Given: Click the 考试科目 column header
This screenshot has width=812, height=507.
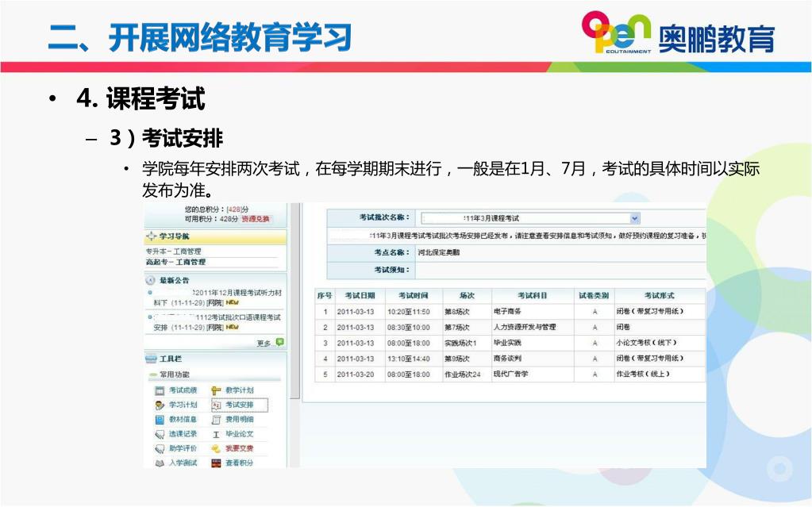Looking at the screenshot, I should pos(533,296).
